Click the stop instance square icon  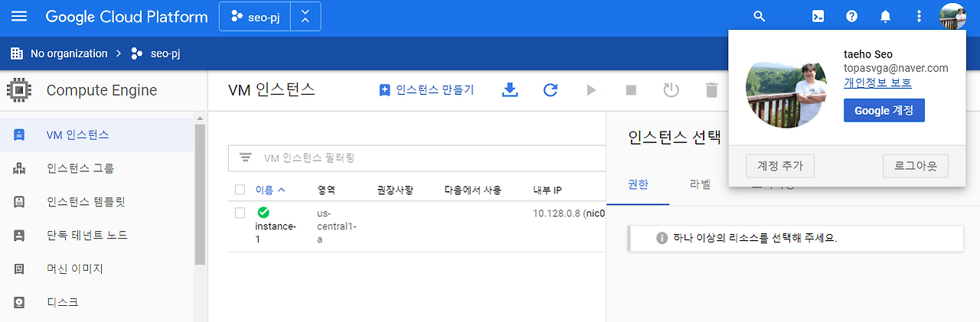[x=631, y=90]
